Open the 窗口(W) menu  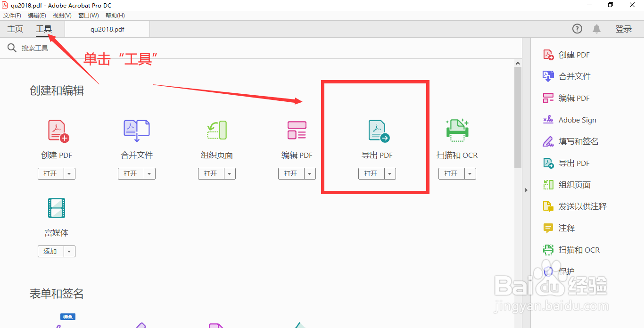tap(89, 16)
